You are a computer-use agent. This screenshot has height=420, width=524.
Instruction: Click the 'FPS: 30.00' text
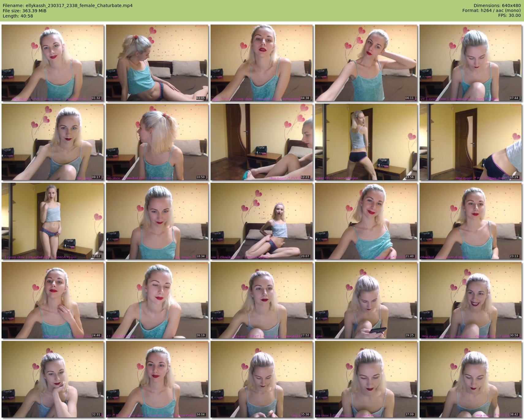[509, 16]
